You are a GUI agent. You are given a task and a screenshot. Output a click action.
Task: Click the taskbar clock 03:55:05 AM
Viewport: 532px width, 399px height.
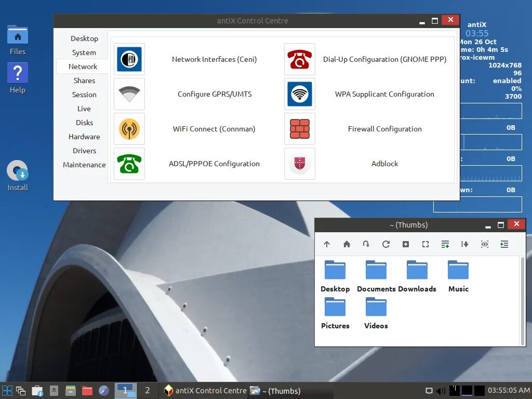coord(509,391)
